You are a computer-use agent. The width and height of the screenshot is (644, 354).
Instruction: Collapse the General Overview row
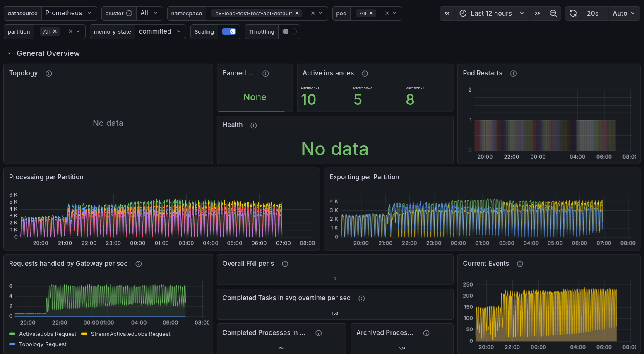tap(10, 53)
